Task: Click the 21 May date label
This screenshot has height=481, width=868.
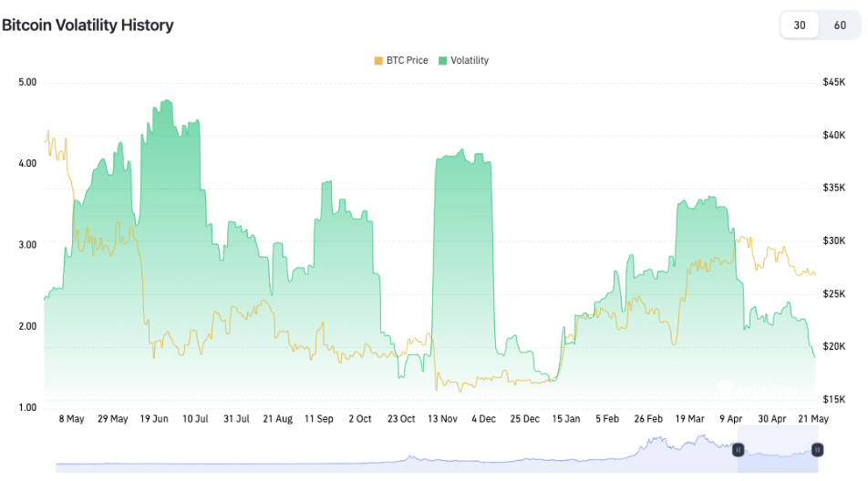Action: coord(813,418)
